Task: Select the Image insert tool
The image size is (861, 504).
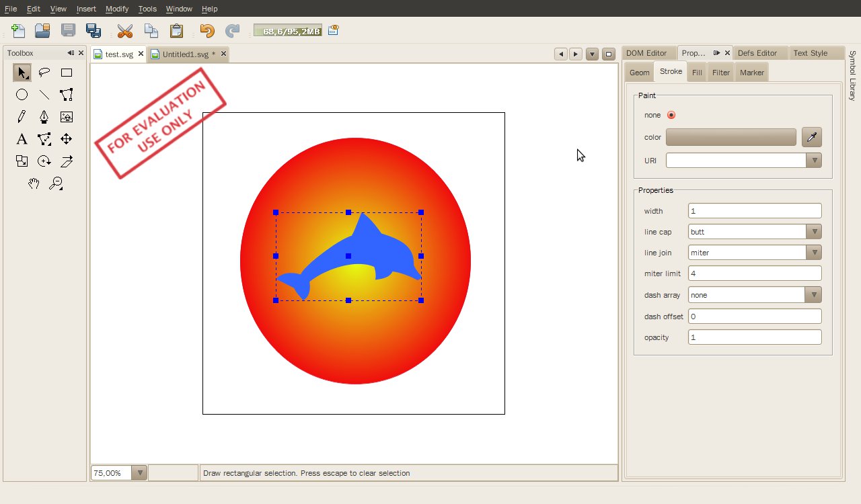Action: (x=66, y=117)
